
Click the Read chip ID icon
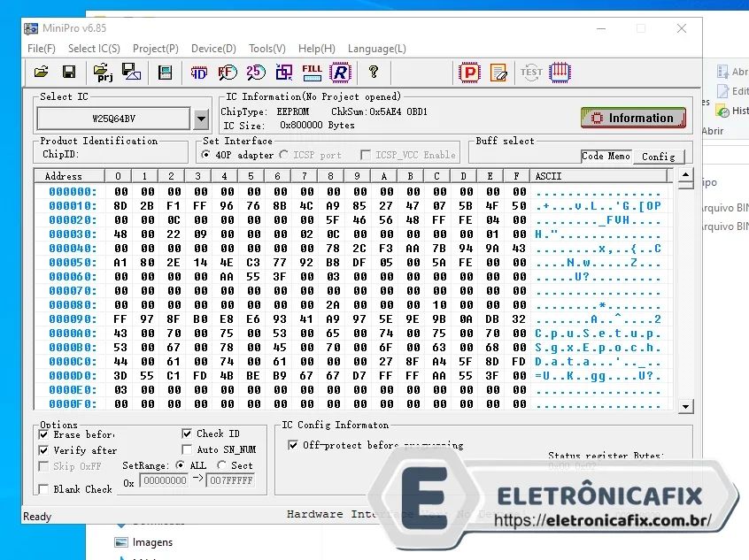198,73
